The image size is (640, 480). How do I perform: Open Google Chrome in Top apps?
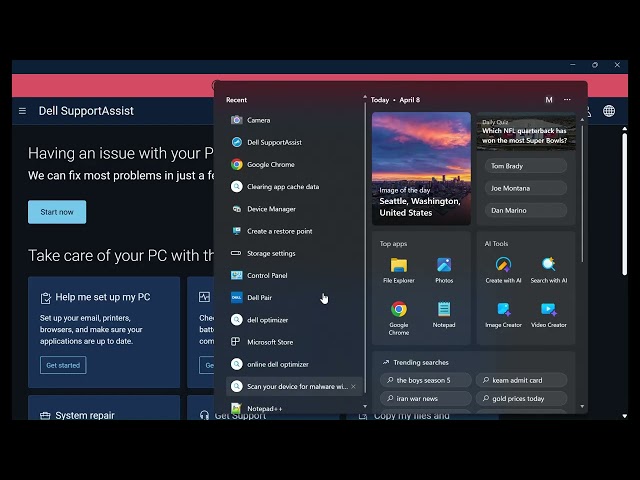click(399, 318)
